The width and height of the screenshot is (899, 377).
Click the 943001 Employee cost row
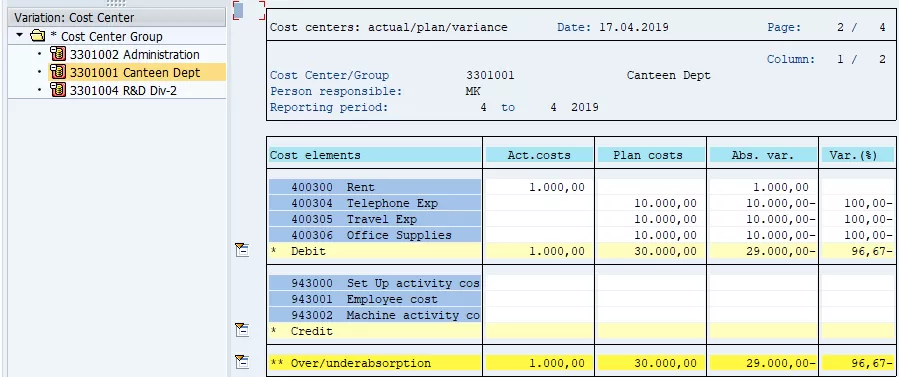click(375, 299)
